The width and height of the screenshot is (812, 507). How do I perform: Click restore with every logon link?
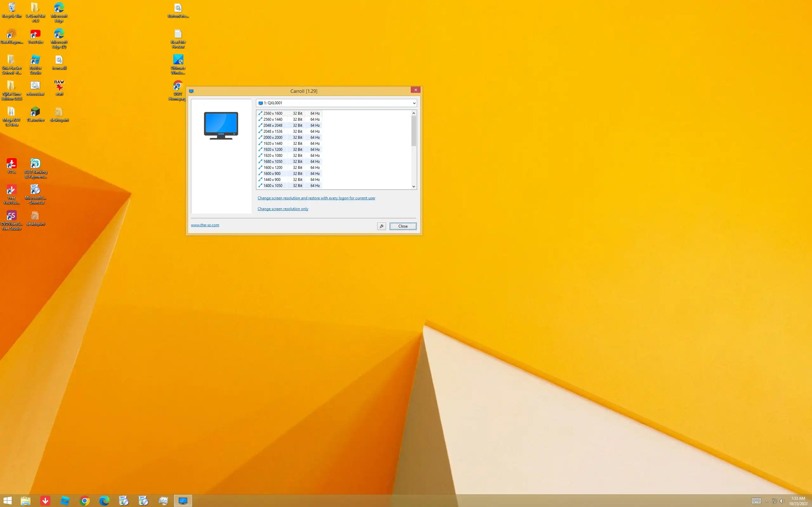coord(316,198)
